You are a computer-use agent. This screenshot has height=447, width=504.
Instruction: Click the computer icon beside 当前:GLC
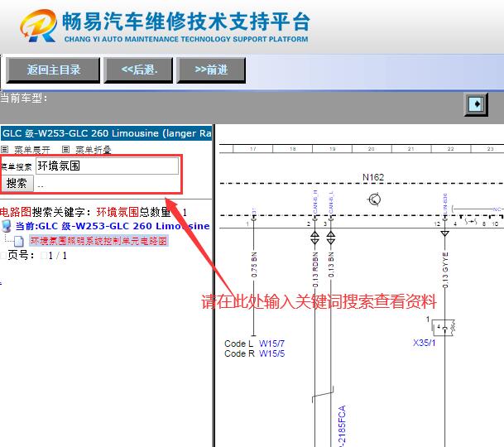6,226
